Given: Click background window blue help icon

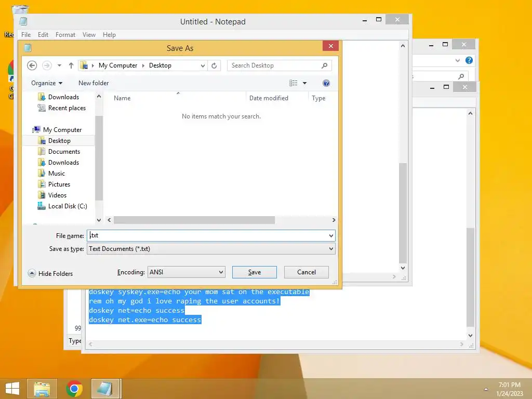Looking at the screenshot, I should point(469,60).
